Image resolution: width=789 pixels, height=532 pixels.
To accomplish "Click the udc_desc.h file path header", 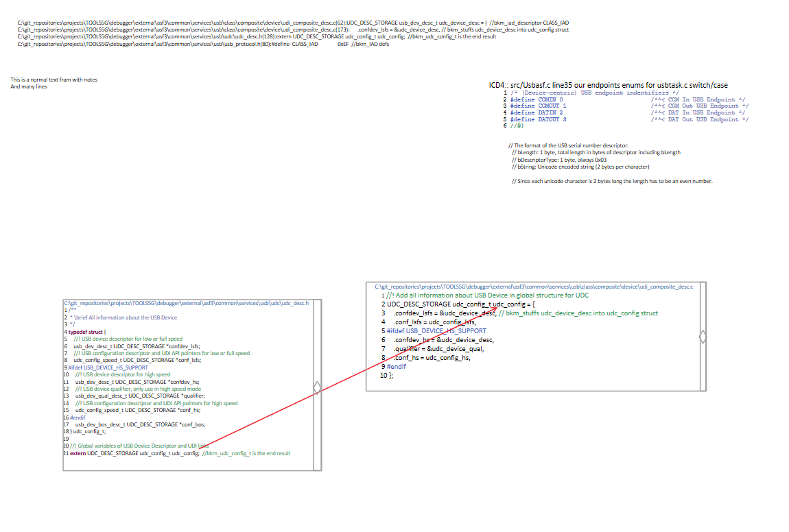I will point(187,302).
